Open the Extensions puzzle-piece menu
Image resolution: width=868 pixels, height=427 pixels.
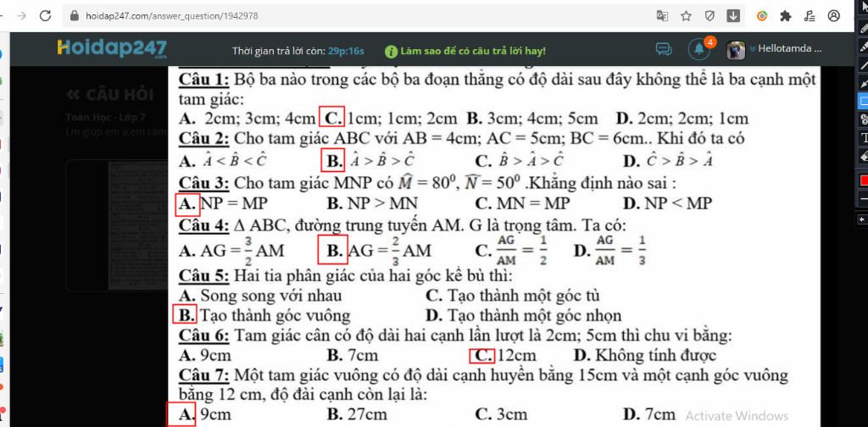coord(786,16)
